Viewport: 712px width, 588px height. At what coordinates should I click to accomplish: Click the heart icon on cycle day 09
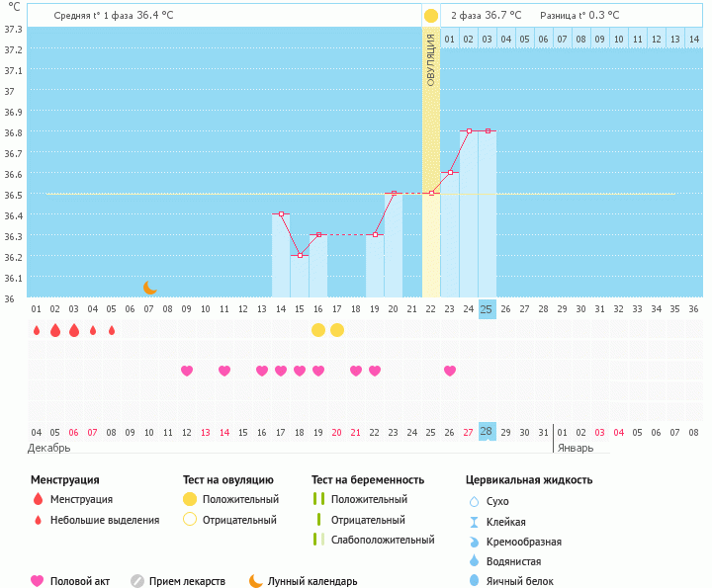pyautogui.click(x=187, y=371)
